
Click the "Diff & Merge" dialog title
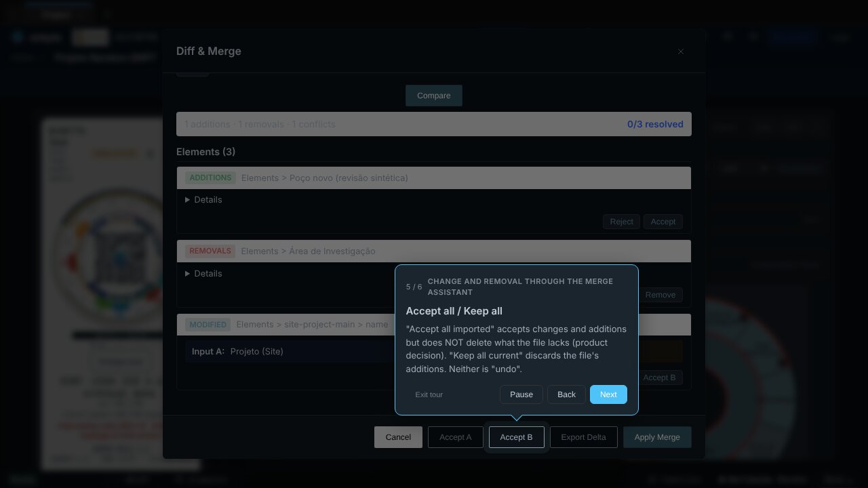pyautogui.click(x=209, y=52)
